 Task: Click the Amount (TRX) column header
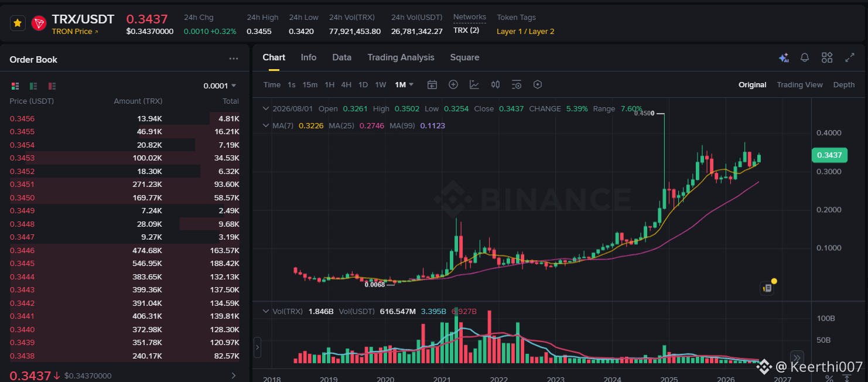pos(138,101)
